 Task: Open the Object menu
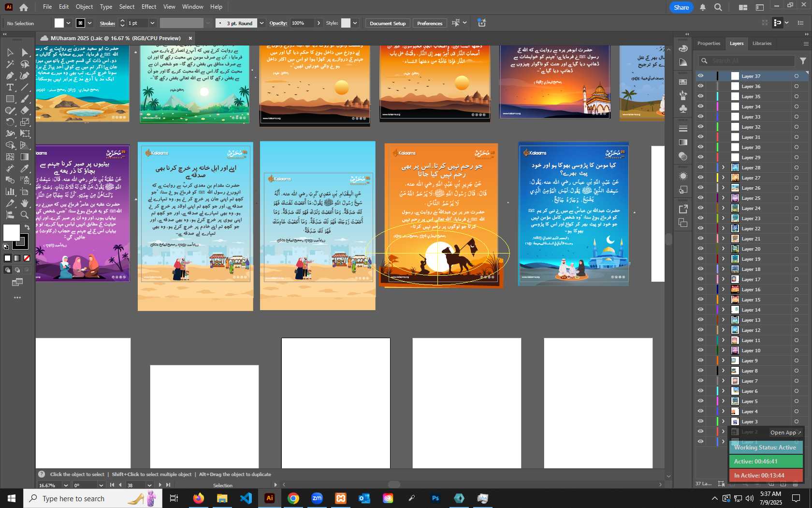[x=84, y=7]
